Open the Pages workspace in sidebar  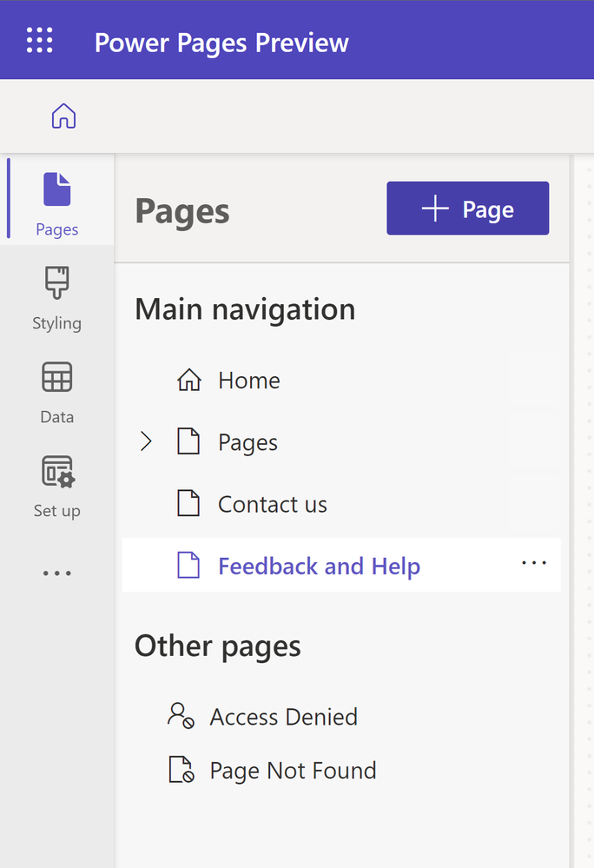coord(57,201)
